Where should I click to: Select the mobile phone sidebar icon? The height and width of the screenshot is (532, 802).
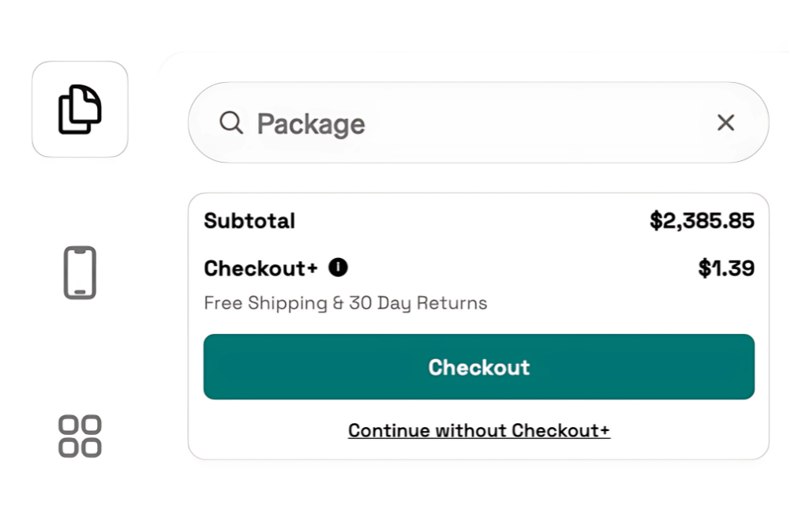pos(80,272)
